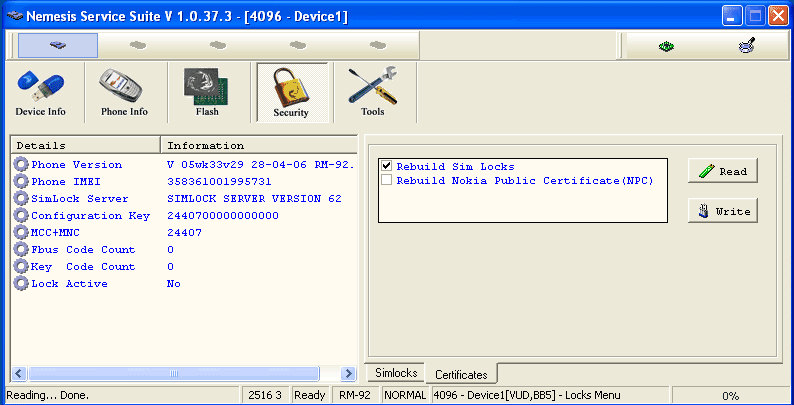Click the Information column header
794x405 pixels.
tap(259, 145)
